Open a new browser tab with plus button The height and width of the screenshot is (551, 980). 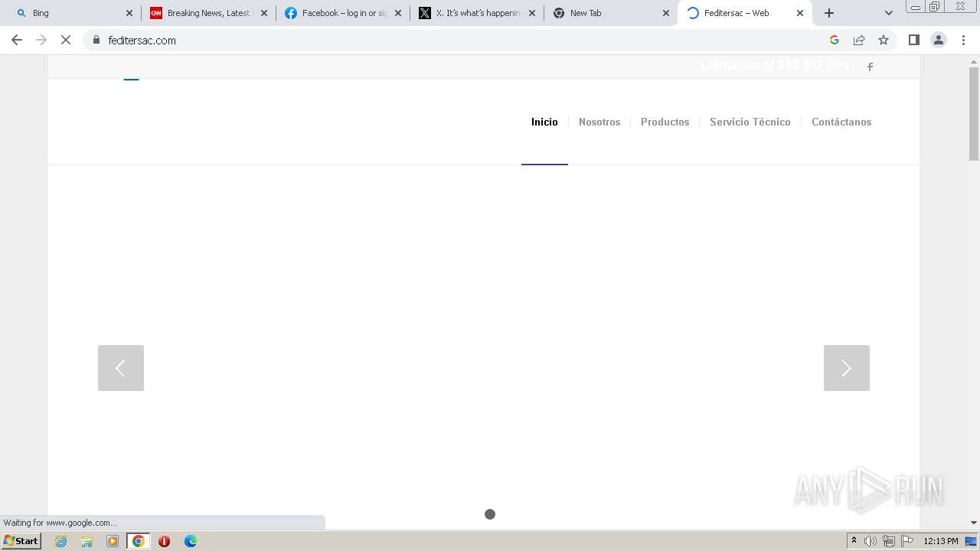pos(829,13)
